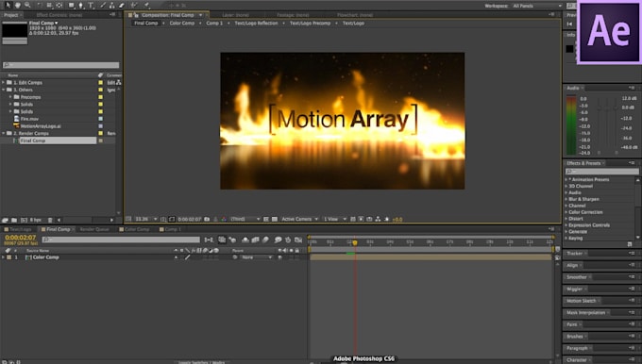Click the layer switch cell on the Color Comp row
The image size is (642, 364).
pyautogui.click(x=176, y=257)
